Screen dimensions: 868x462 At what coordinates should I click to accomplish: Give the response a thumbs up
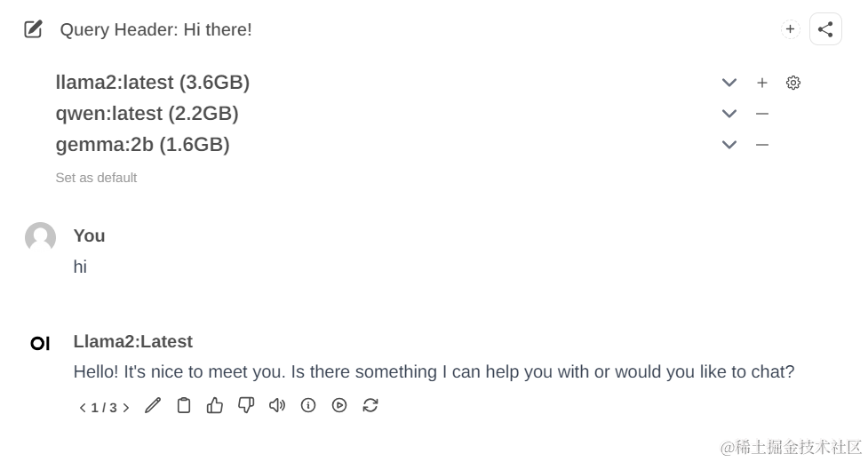pos(215,405)
